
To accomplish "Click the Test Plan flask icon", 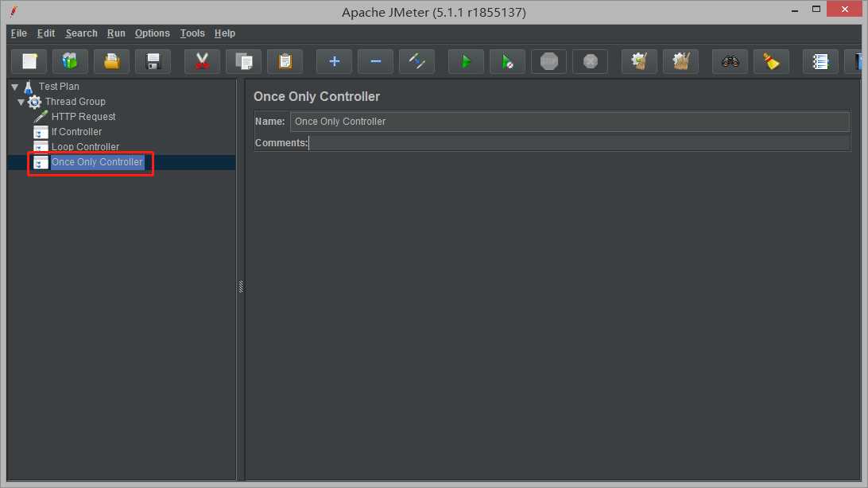I will coord(29,87).
